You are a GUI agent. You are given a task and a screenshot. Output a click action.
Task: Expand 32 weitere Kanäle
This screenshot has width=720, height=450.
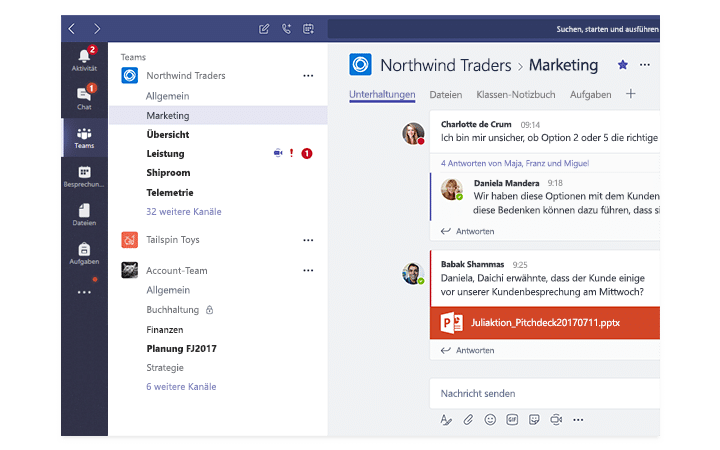pos(184,212)
